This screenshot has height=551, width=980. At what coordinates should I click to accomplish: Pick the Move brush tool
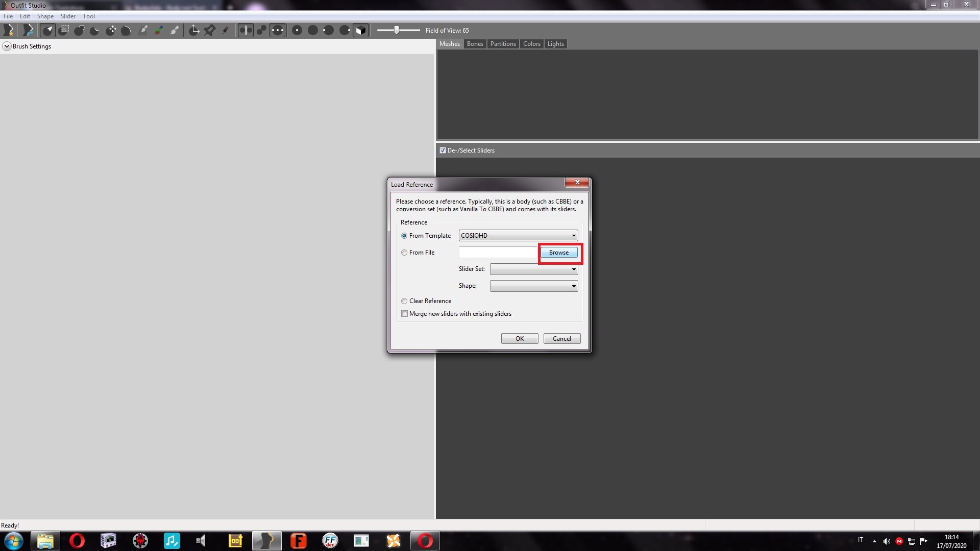[x=111, y=30]
